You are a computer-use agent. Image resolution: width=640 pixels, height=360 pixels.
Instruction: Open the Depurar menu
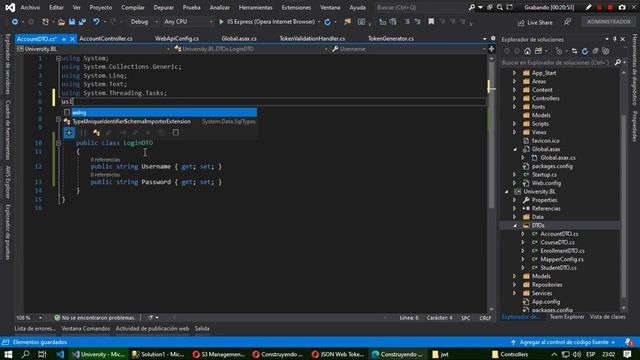pyautogui.click(x=164, y=7)
